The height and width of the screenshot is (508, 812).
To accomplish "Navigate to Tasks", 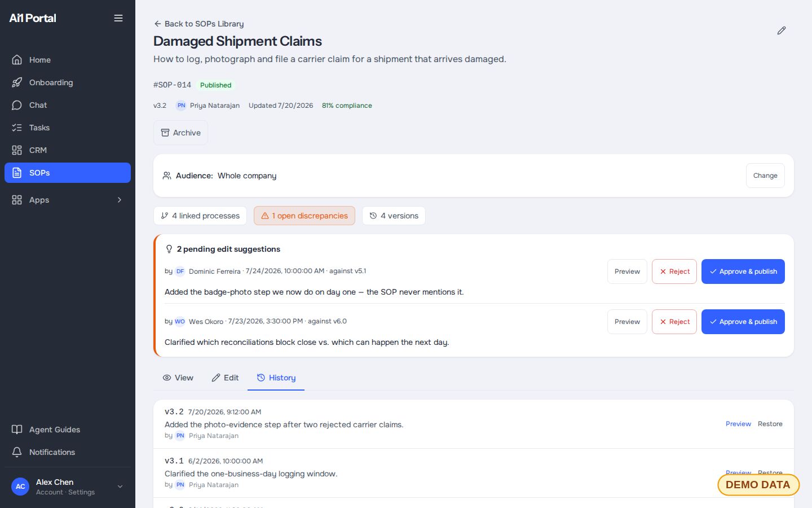I will 68,128.
